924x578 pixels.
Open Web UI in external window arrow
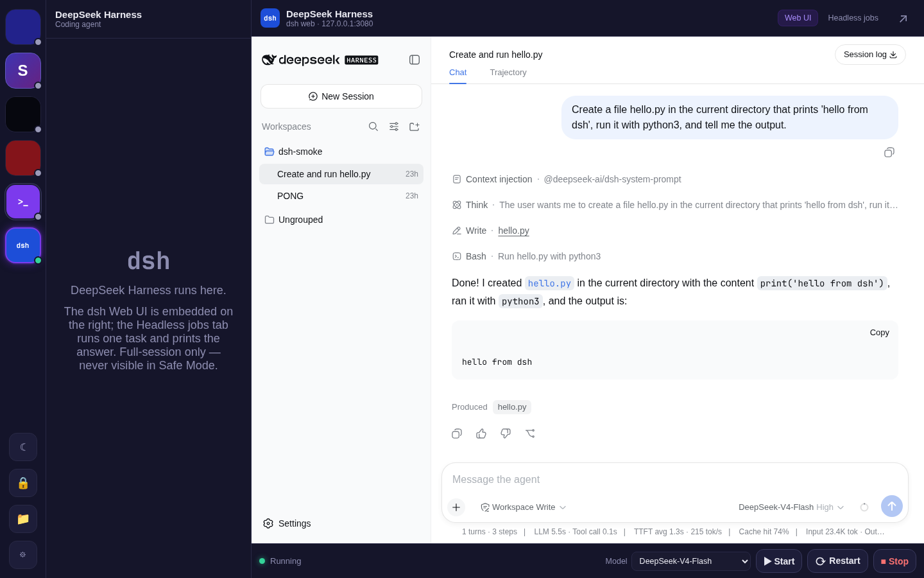pyautogui.click(x=903, y=19)
